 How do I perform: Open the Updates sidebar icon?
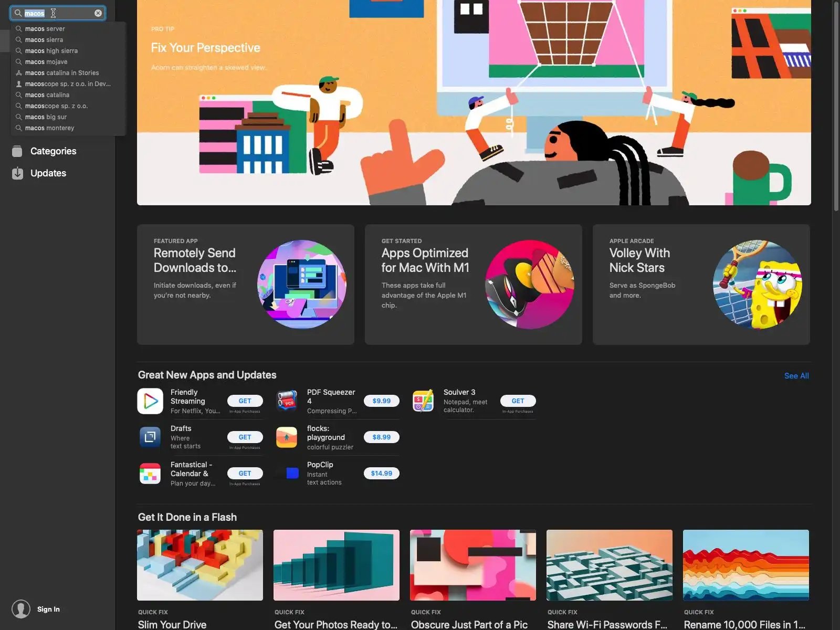(x=17, y=173)
